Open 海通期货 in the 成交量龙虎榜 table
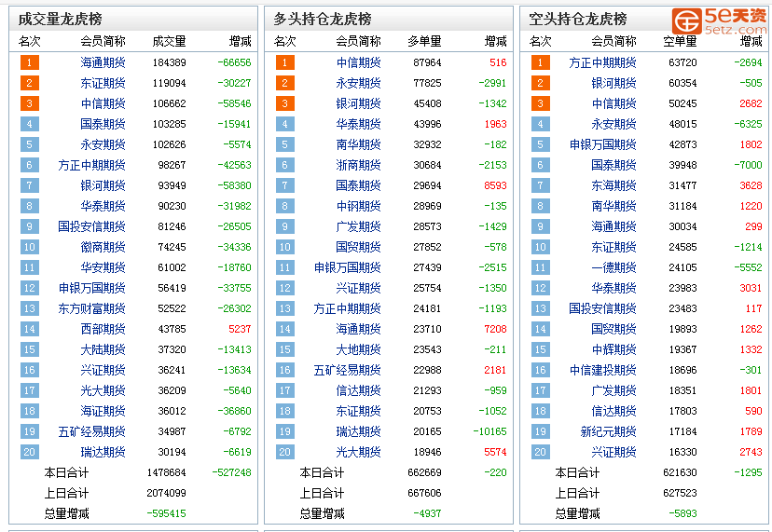This screenshot has height=532, width=772. click(x=103, y=62)
